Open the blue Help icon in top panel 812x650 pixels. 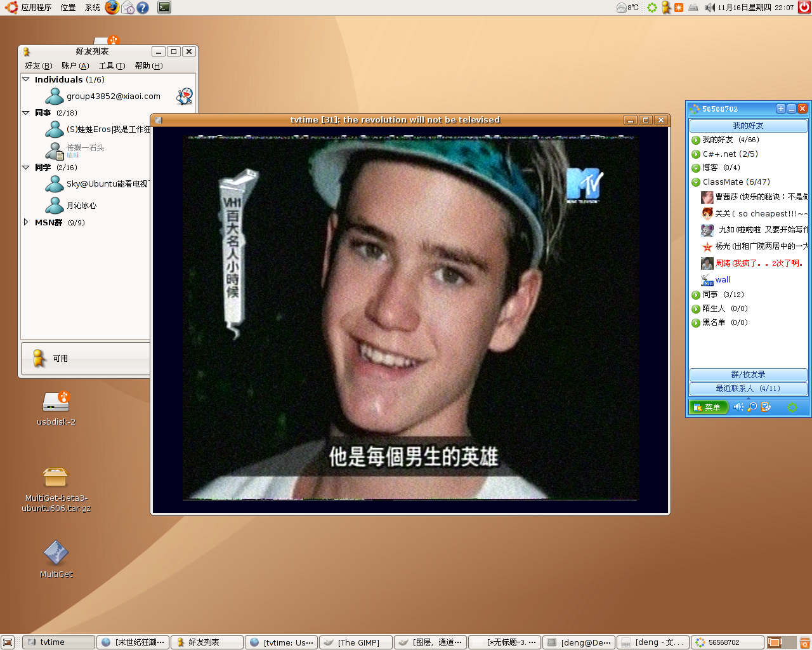click(143, 8)
